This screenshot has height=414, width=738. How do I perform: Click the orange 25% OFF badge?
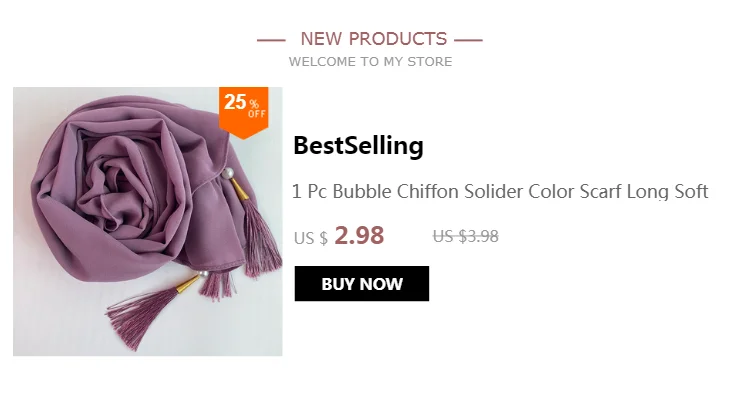coord(243,112)
